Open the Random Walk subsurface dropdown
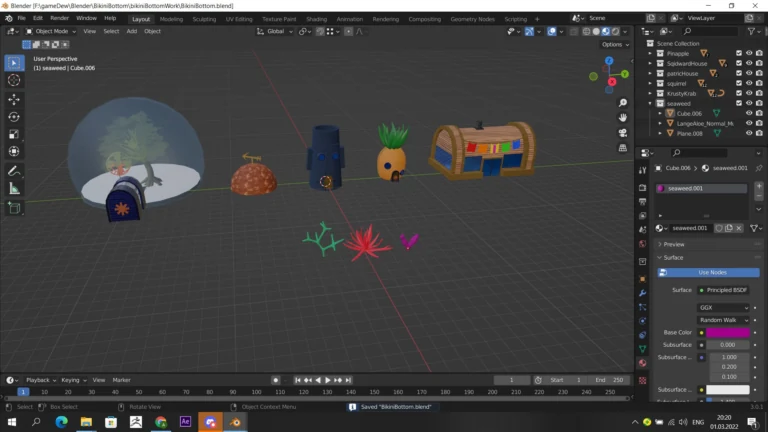Screen dimensions: 768x432 723,320
